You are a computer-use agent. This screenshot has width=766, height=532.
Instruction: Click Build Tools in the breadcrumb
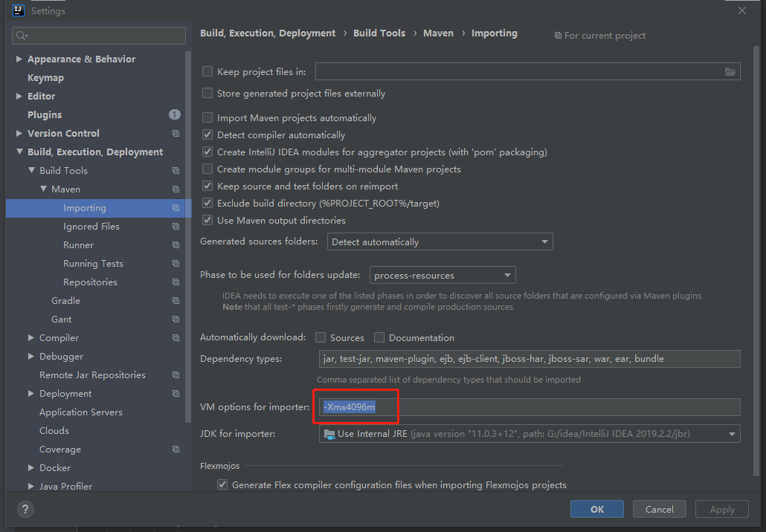click(x=379, y=33)
